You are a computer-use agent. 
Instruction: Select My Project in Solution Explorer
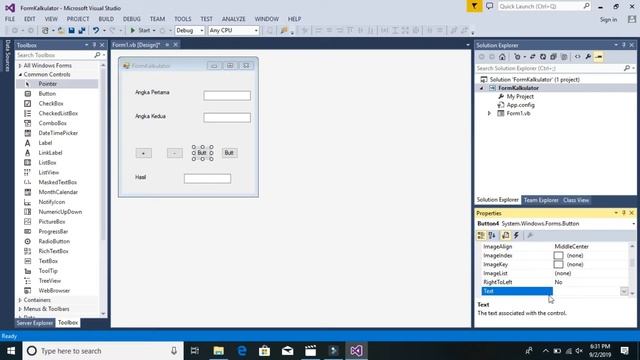coord(520,97)
